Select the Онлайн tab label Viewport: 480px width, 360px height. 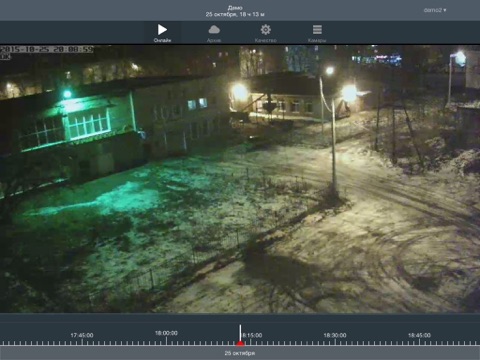click(162, 40)
